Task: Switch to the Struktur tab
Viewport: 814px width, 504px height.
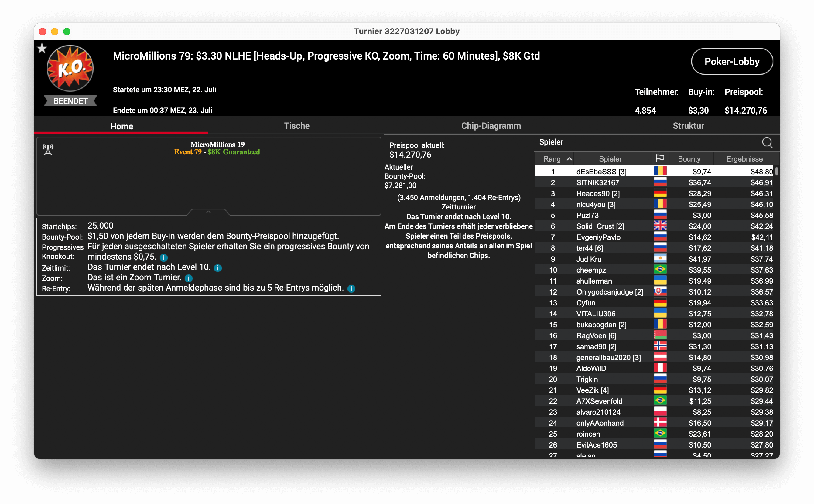Action: 688,126
